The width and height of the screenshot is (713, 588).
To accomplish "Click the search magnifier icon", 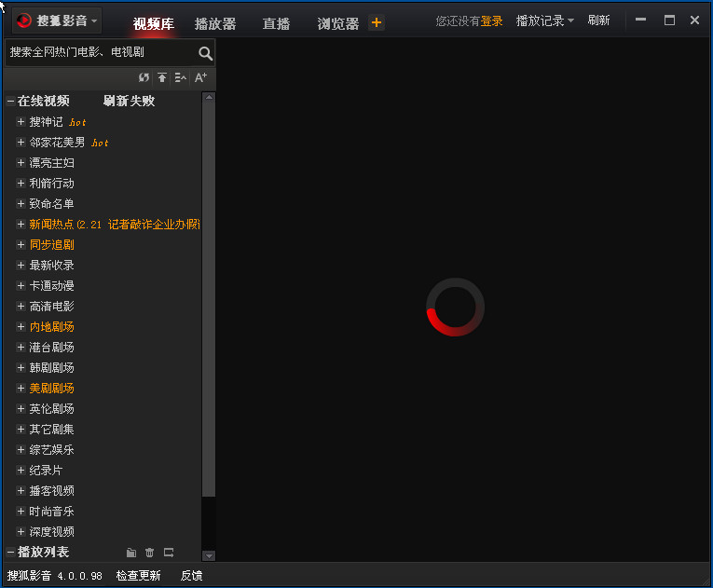I will coord(206,53).
